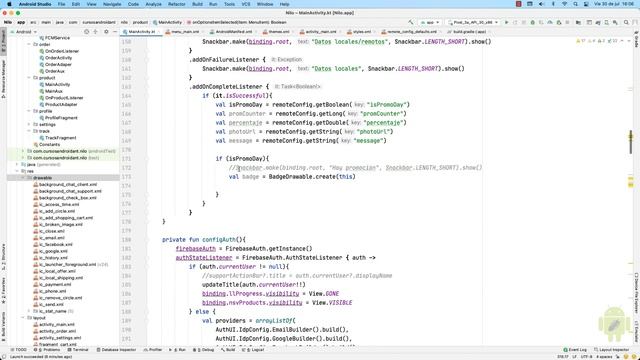Toggle the Project side tool window
The image size is (640, 360).
(x=4, y=42)
